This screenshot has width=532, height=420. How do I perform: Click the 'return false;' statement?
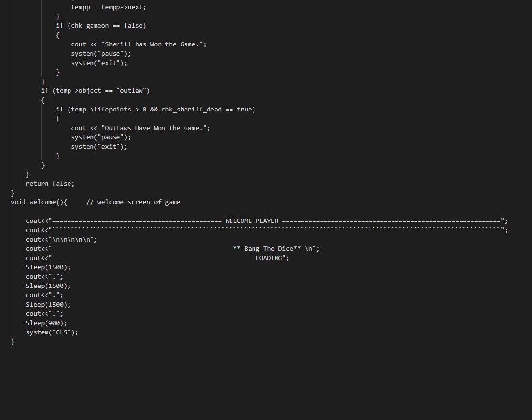coord(50,184)
